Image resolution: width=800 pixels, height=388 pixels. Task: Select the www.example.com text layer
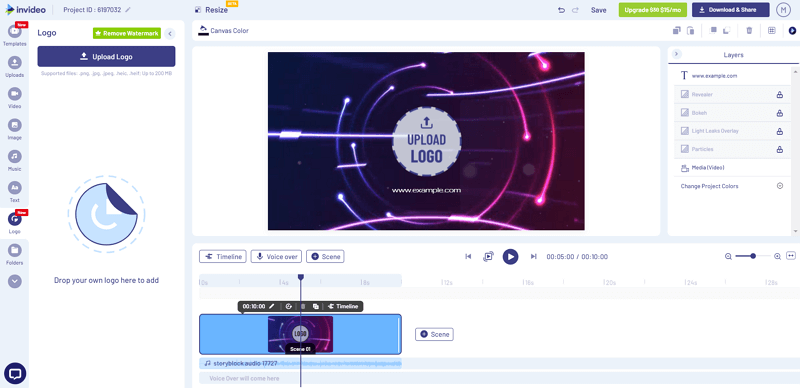tap(733, 76)
